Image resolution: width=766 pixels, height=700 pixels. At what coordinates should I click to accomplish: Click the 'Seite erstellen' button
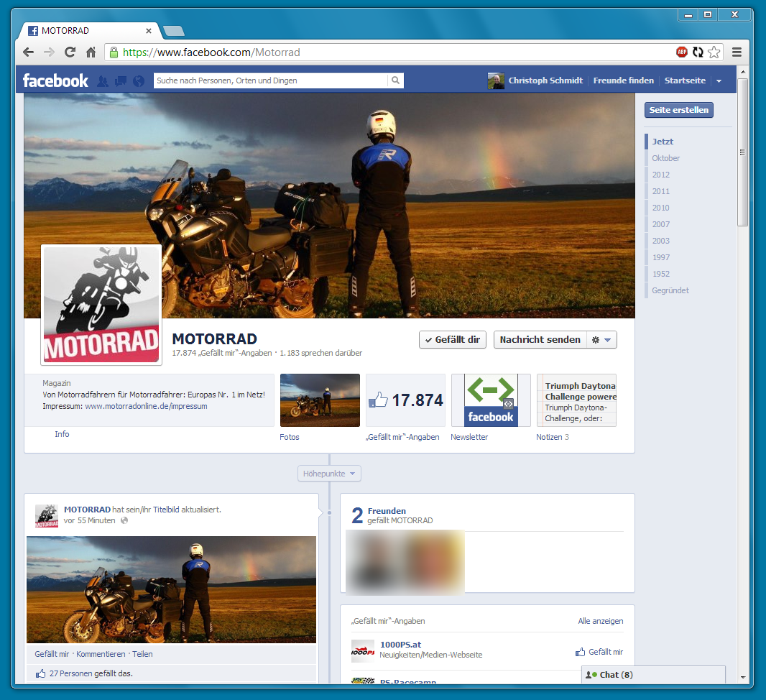[678, 110]
